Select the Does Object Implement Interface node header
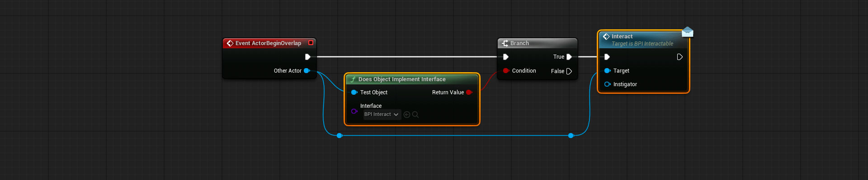Screen dimensions: 868x180 tap(411, 79)
